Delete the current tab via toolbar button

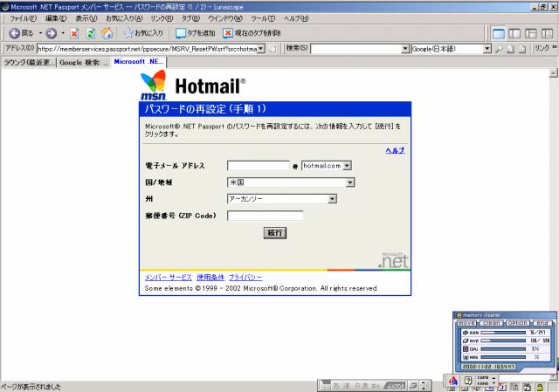tap(252, 33)
